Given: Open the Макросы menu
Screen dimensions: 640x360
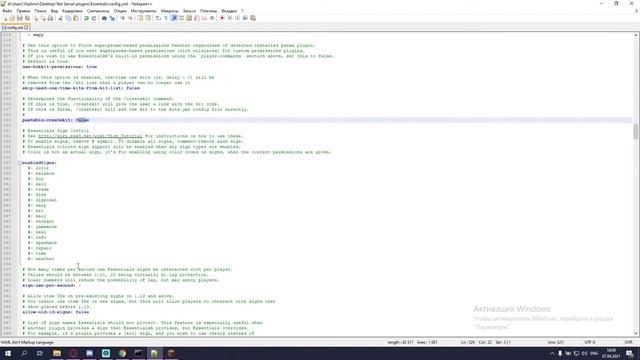Looking at the screenshot, I should coord(169,11).
